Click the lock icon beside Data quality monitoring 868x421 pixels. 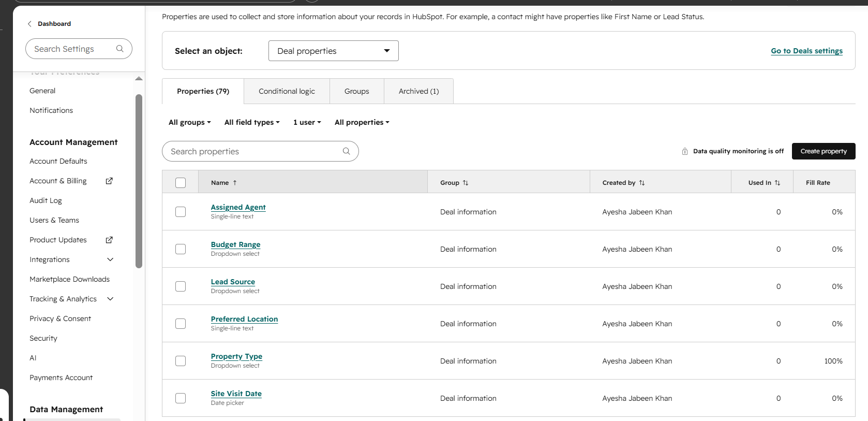(685, 151)
